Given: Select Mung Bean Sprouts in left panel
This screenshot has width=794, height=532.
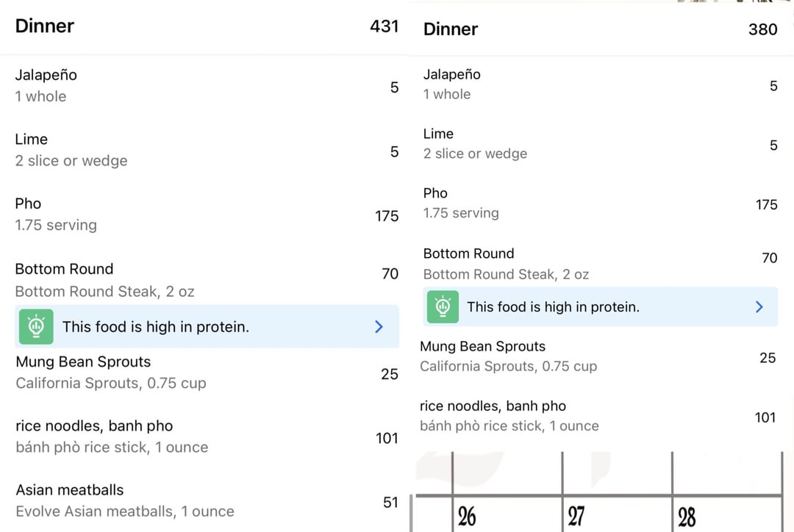Looking at the screenshot, I should 204,373.
